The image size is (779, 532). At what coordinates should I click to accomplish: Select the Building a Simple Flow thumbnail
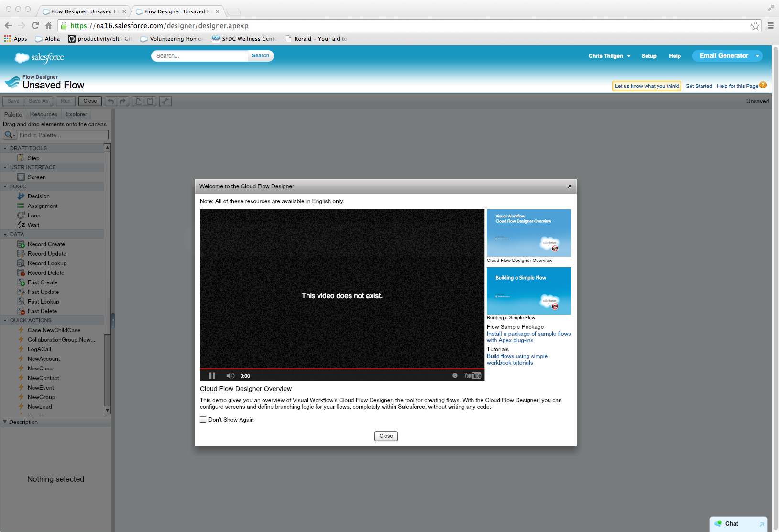coord(529,291)
